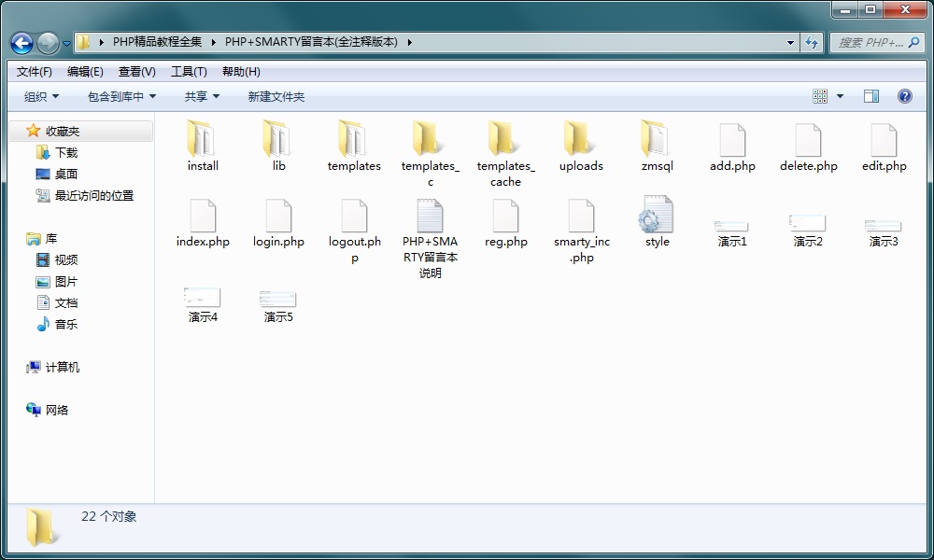The width and height of the screenshot is (934, 560).
Task: Click the 新建文件夹 button
Action: point(276,96)
